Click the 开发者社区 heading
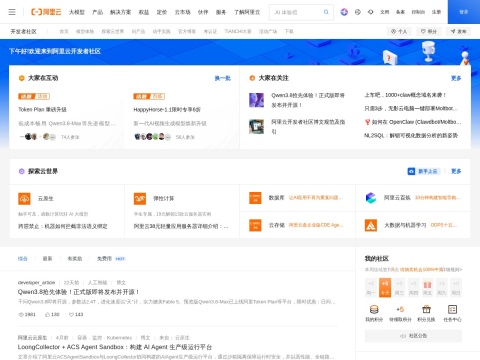The width and height of the screenshot is (480, 360). click(x=23, y=31)
